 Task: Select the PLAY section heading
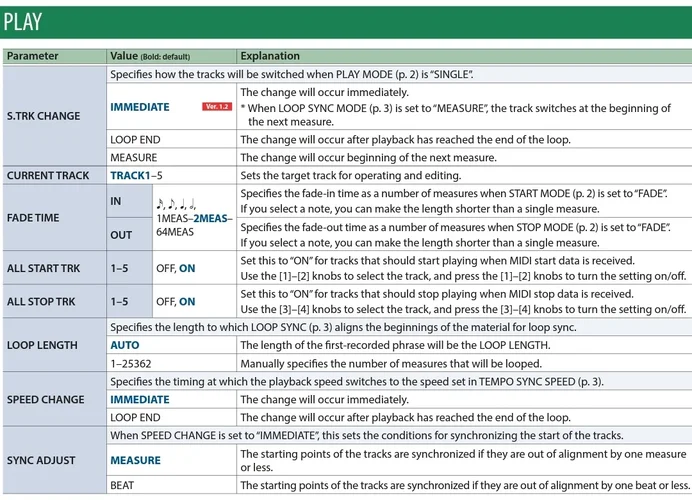(23, 22)
